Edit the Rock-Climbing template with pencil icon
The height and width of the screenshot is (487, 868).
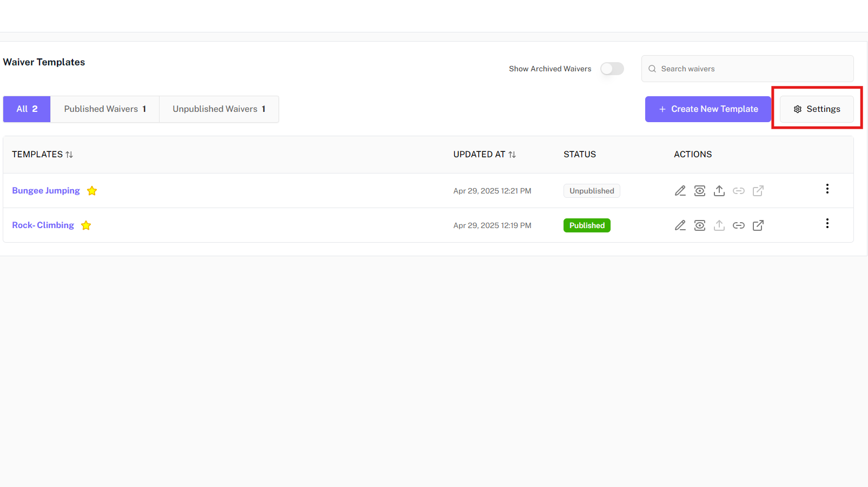[680, 225]
